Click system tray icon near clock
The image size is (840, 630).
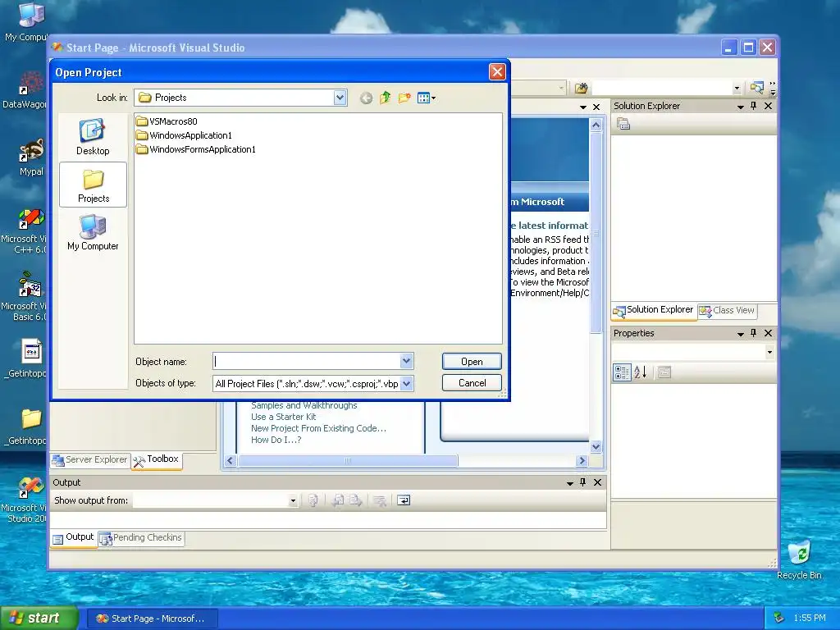click(x=778, y=619)
